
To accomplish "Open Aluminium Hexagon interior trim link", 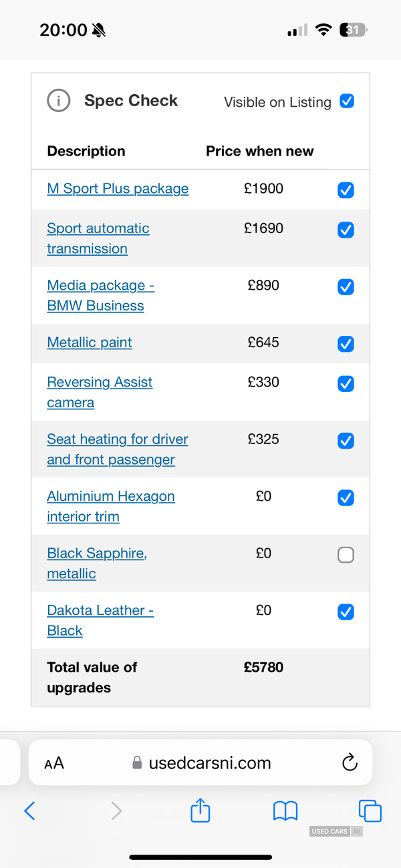I will tap(111, 507).
